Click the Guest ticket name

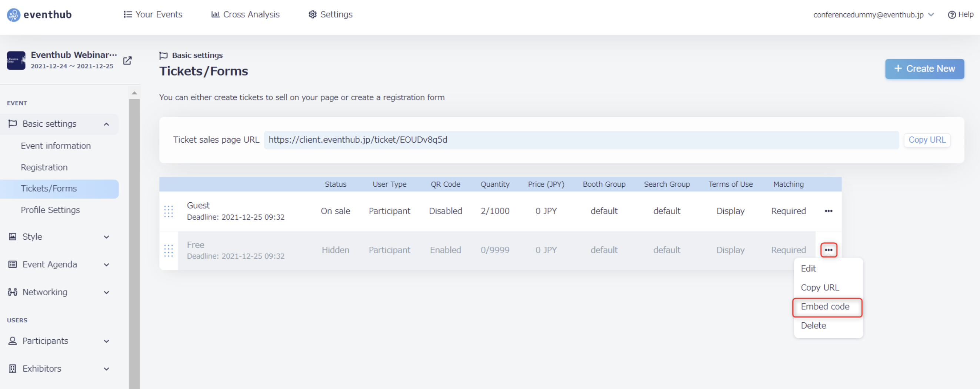click(198, 206)
